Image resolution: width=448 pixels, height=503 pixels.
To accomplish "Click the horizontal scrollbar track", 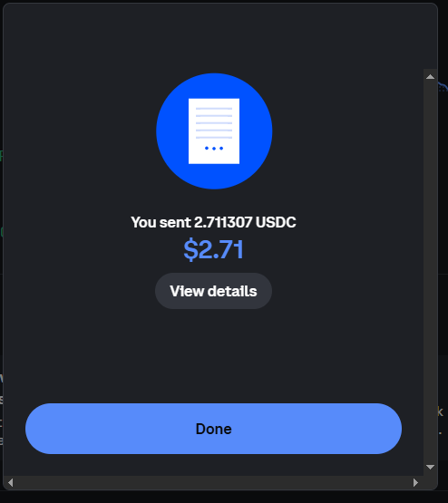I will [213, 482].
